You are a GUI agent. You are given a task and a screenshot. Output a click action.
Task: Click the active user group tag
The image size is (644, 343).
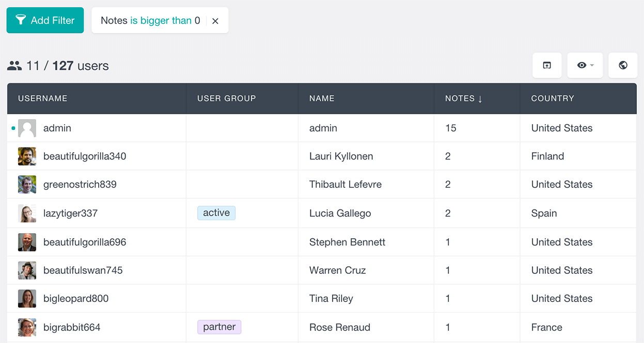tap(216, 213)
